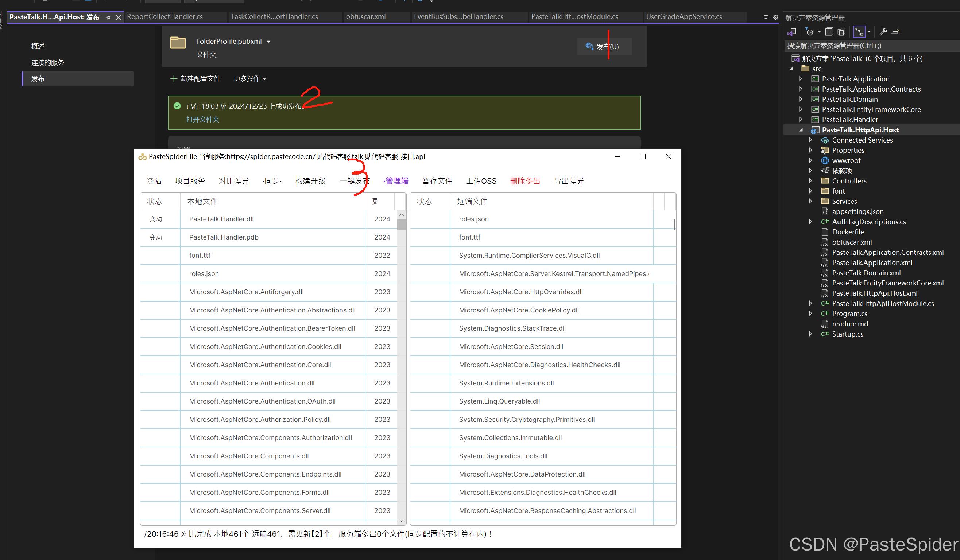This screenshot has height=560, width=960.
Task: Open the 更多操作 dropdown
Action: 250,78
